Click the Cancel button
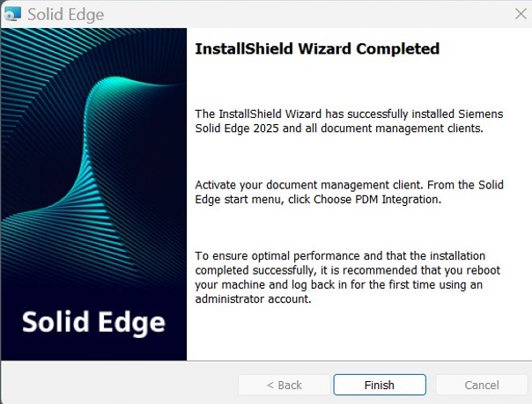 [482, 385]
